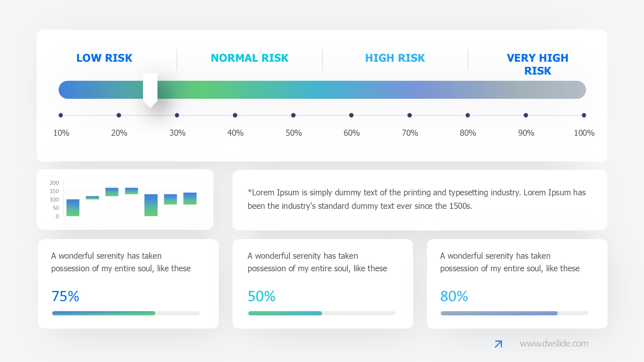Click the waterfall chart thumbnail
Image resolution: width=644 pixels, height=362 pixels.
tap(125, 200)
